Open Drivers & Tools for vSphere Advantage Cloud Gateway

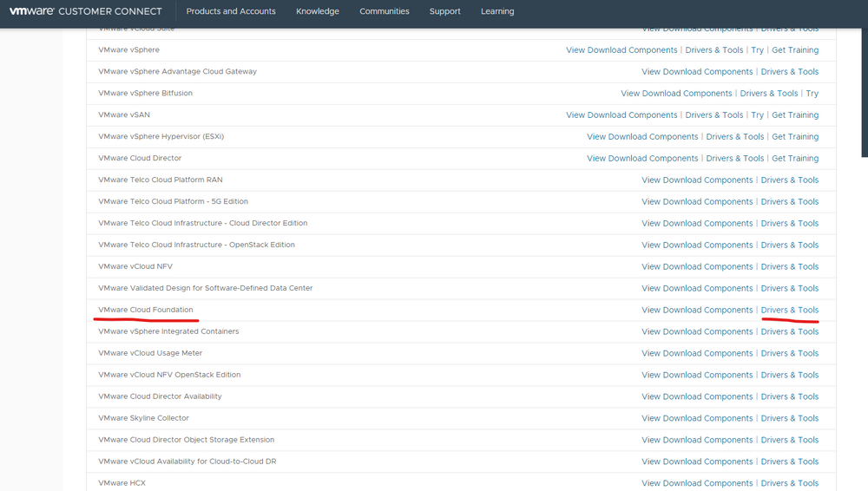click(x=789, y=71)
